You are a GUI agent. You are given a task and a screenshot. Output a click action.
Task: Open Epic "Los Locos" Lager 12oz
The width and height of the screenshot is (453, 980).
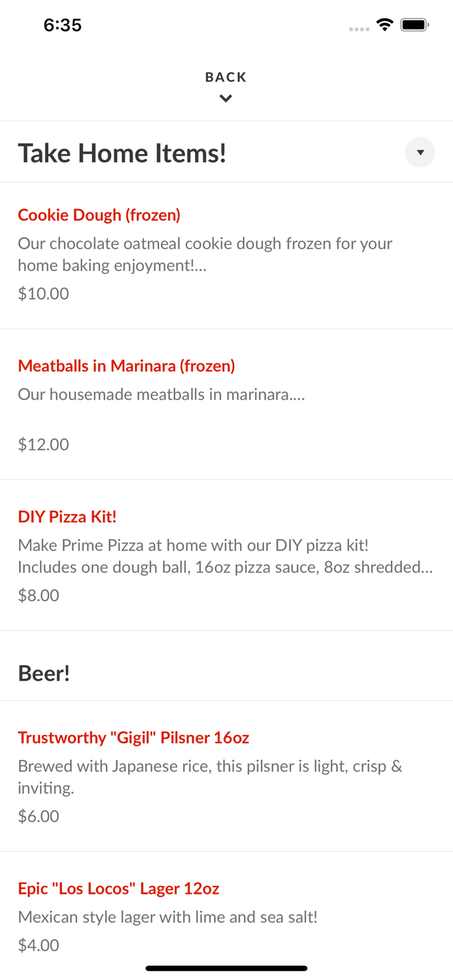click(x=118, y=889)
